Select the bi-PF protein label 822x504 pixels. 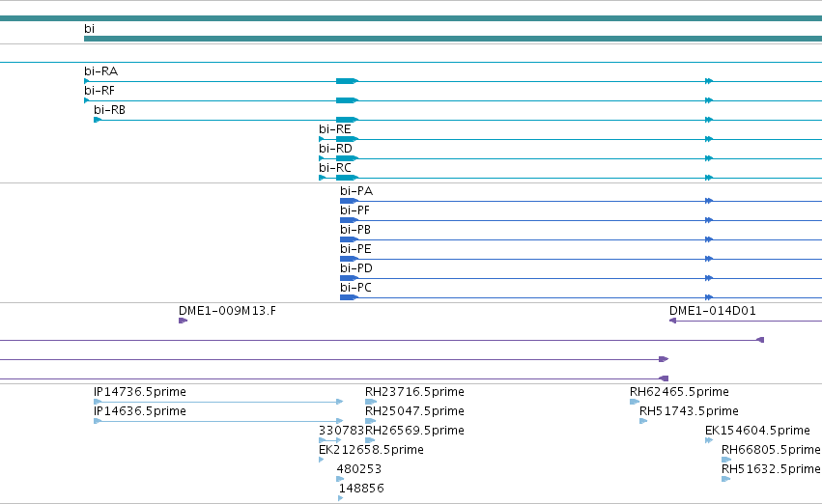354,210
